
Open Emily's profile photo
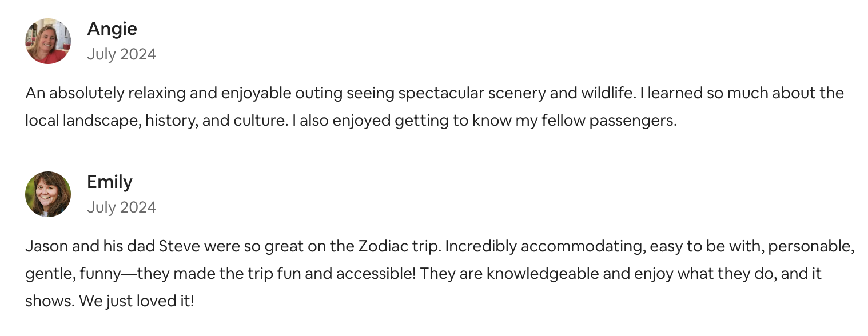tap(48, 194)
